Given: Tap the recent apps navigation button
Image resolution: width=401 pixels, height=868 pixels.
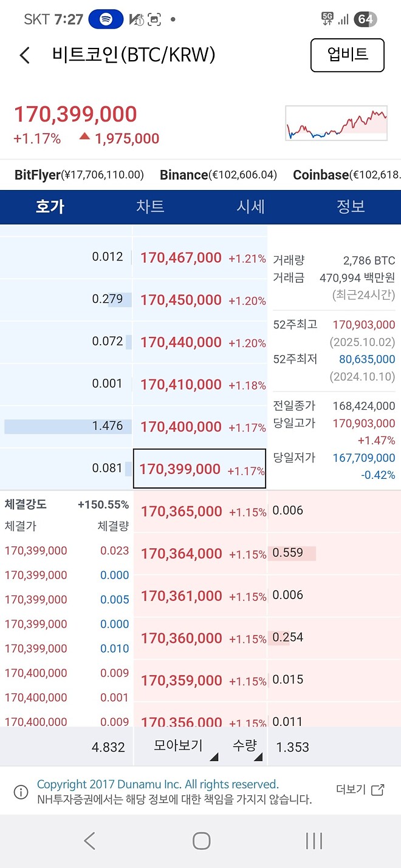Looking at the screenshot, I should pyautogui.click(x=312, y=841).
